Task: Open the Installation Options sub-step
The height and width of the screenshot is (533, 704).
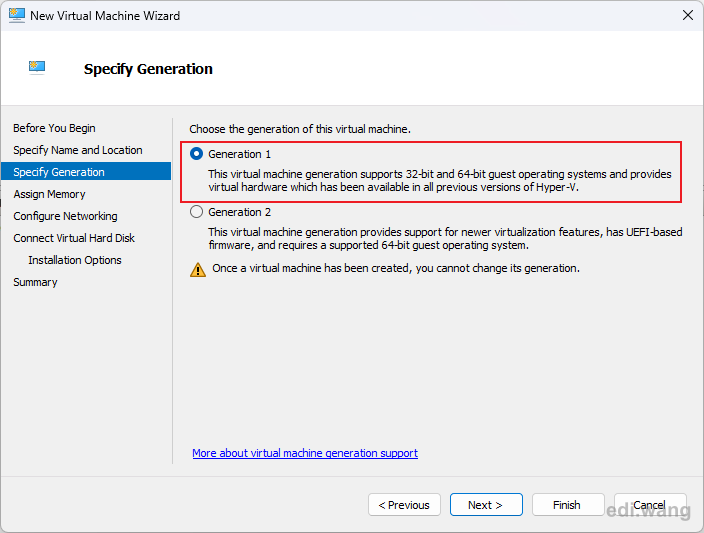Action: (75, 260)
